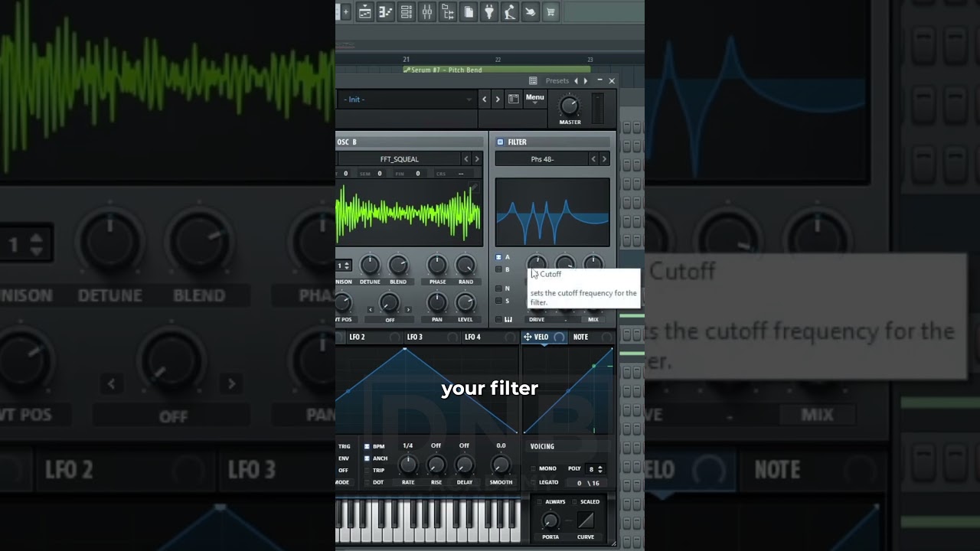This screenshot has width=980, height=551.
Task: Load next Serum preset arrow
Action: (497, 99)
